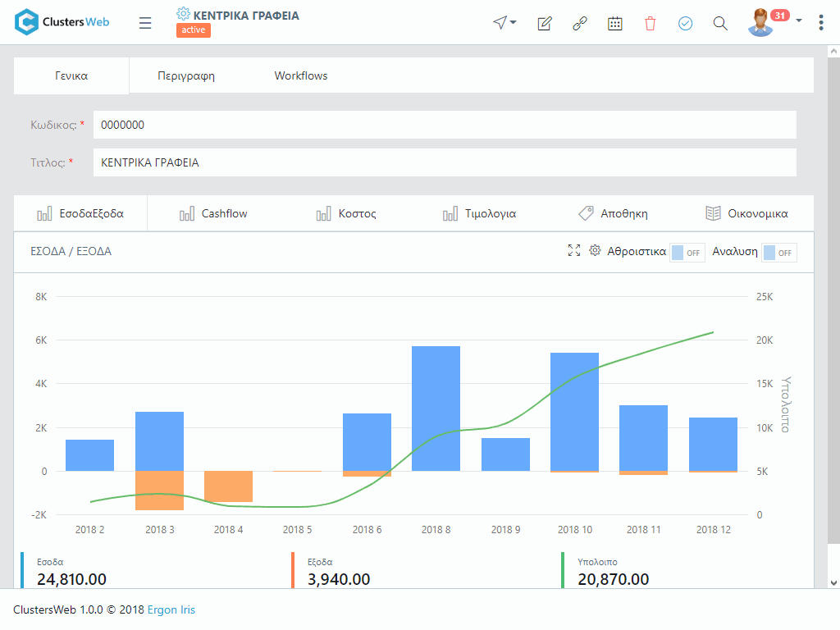
Task: Expand the navigation arrow dropdown
Action: pos(504,23)
